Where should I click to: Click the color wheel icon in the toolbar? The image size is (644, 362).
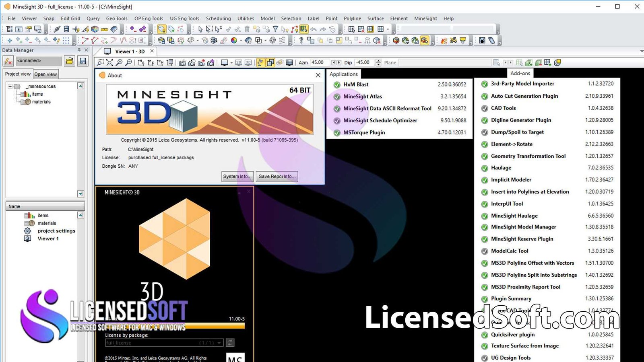(233, 40)
